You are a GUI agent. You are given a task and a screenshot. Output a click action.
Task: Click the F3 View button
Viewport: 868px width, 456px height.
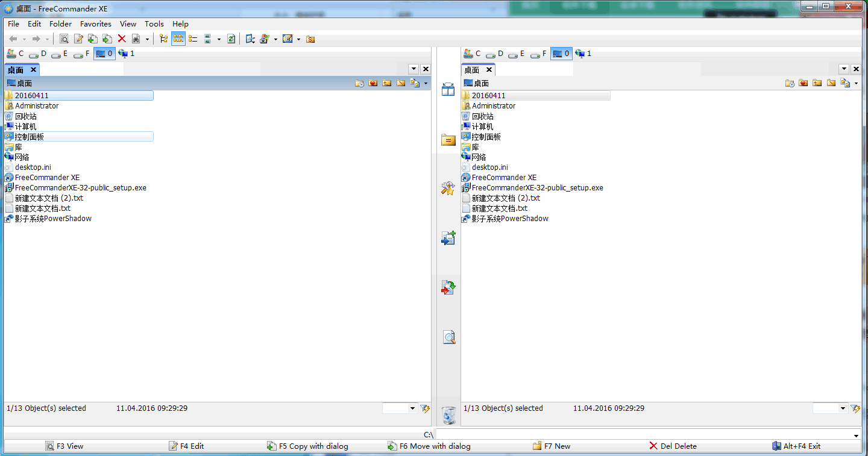coord(64,446)
